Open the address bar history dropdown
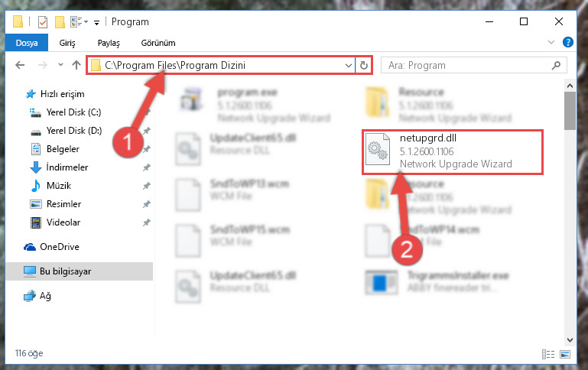 pos(349,66)
